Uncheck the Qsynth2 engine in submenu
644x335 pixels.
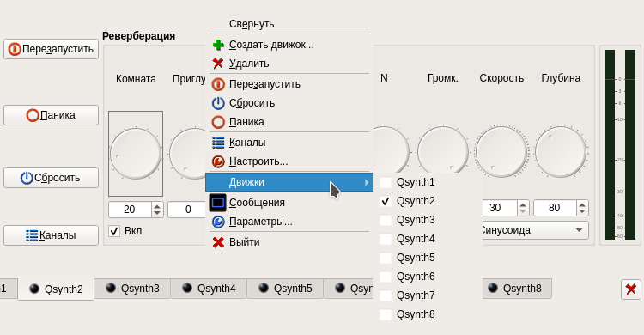coord(386,201)
